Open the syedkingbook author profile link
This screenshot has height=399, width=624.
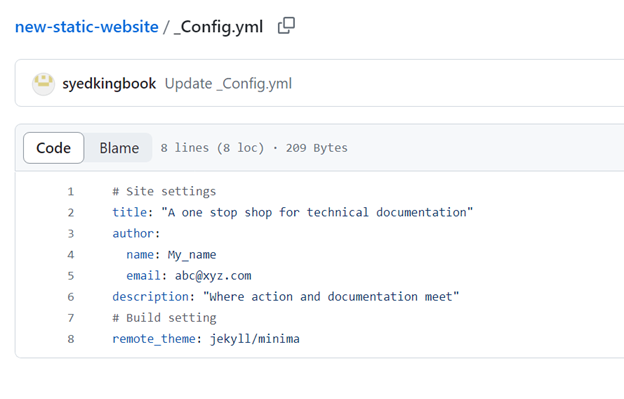[109, 84]
